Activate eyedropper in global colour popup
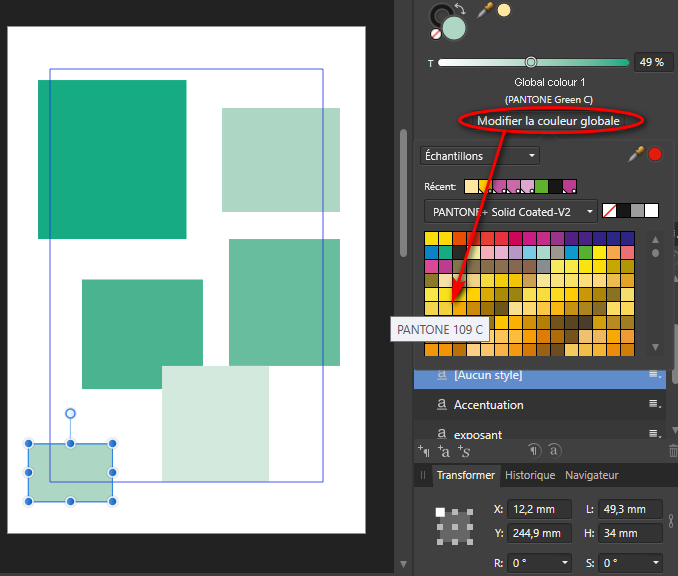Screen dimensions: 678x576 [636, 154]
